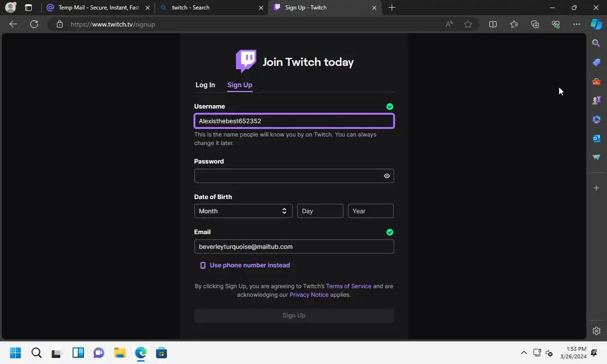607x364 pixels.
Task: Open sidebar Games chess icon
Action: pos(597,100)
